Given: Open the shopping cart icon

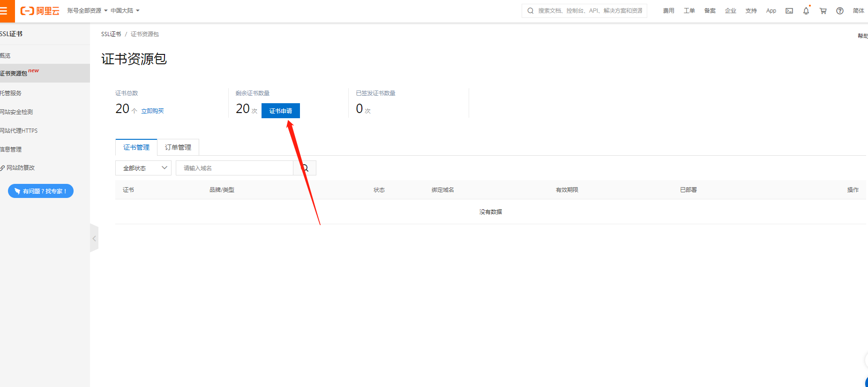Looking at the screenshot, I should [823, 11].
